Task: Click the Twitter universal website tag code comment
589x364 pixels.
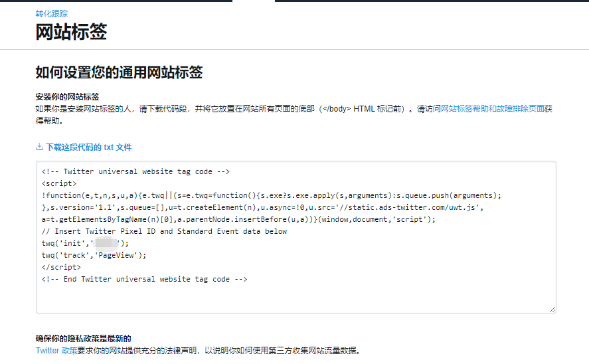Action: click(x=135, y=171)
